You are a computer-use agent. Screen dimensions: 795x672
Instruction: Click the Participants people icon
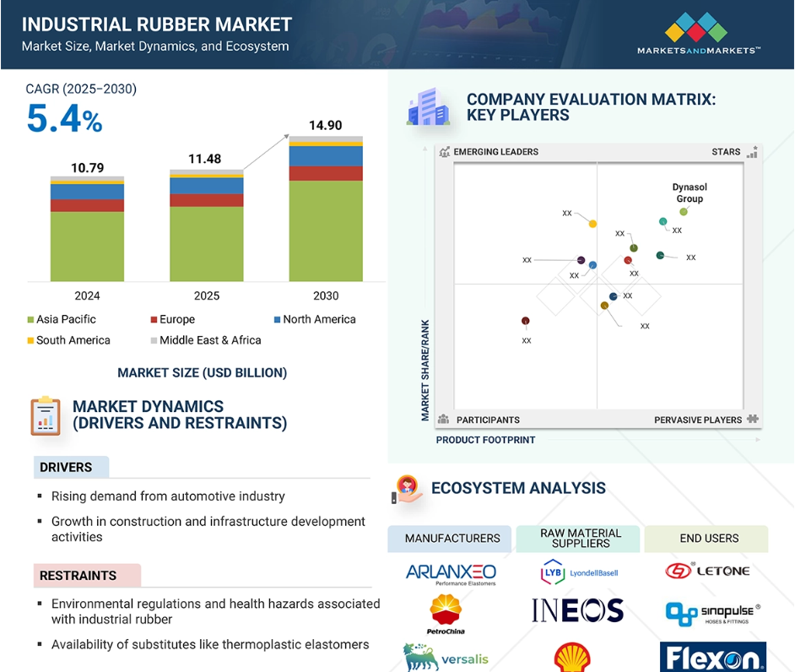click(443, 419)
